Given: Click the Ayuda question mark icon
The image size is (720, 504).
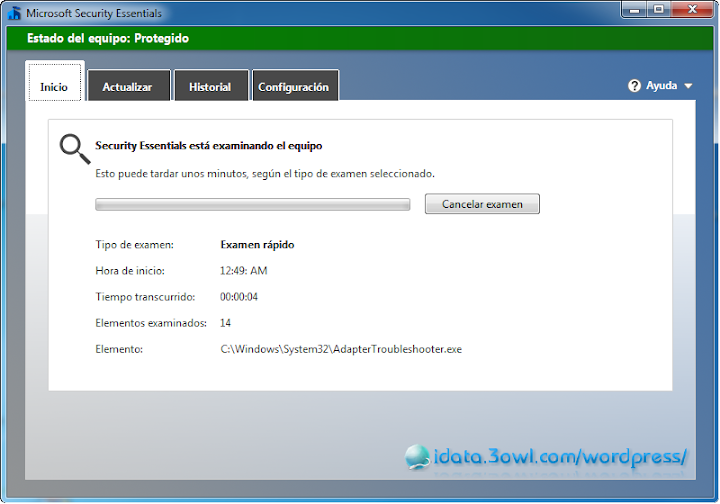Looking at the screenshot, I should click(x=634, y=86).
